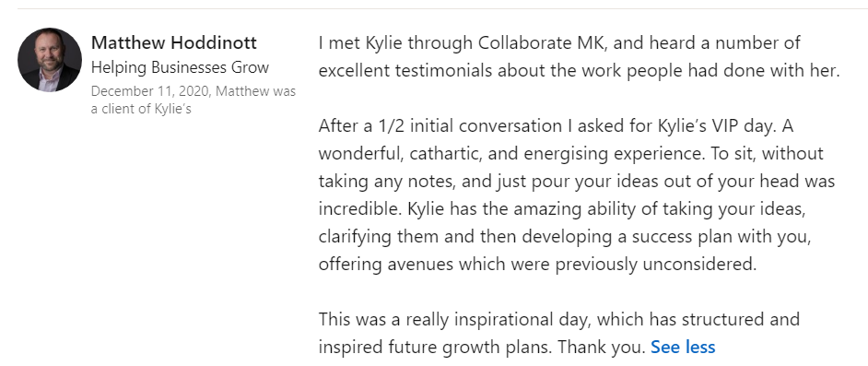Viewport: 868px width, 366px height.
Task: Click the words "I met Kylie through"
Action: [396, 42]
